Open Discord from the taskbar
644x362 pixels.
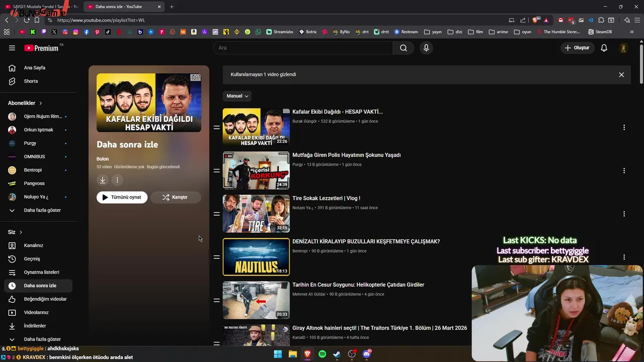(x=367, y=354)
